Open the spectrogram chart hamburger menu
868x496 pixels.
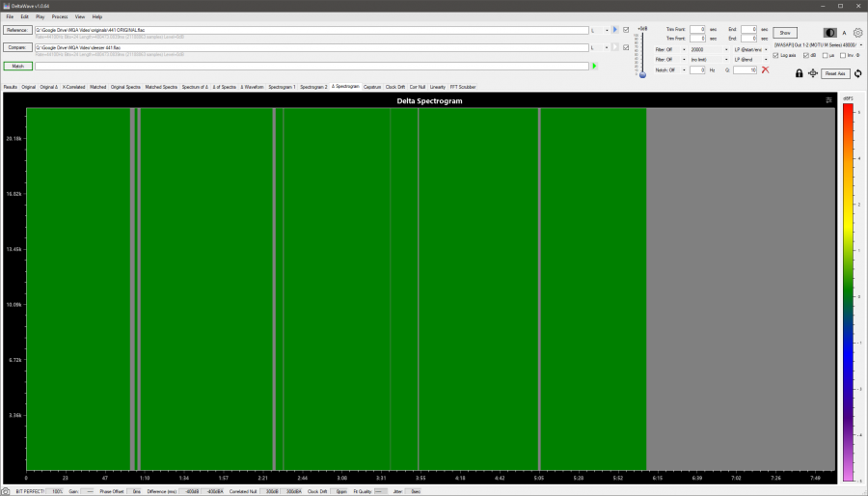[828, 100]
